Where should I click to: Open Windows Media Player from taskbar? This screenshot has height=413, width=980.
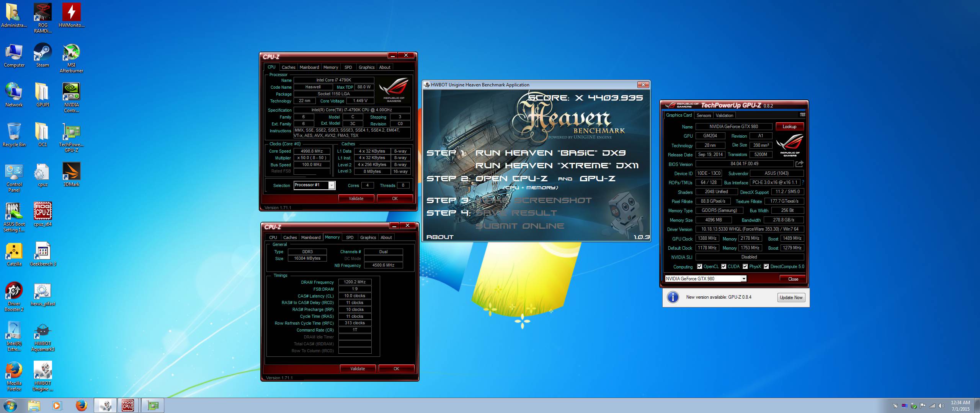(x=57, y=405)
